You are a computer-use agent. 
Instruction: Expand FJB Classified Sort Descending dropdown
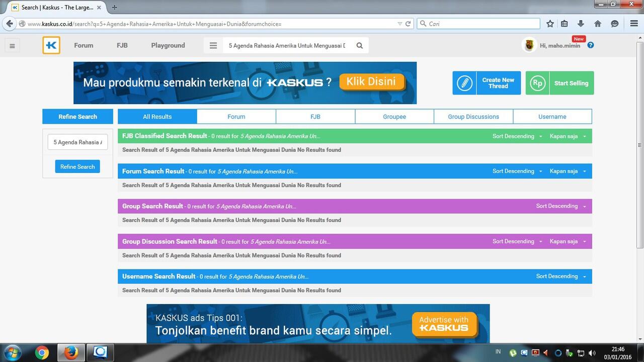click(x=517, y=136)
